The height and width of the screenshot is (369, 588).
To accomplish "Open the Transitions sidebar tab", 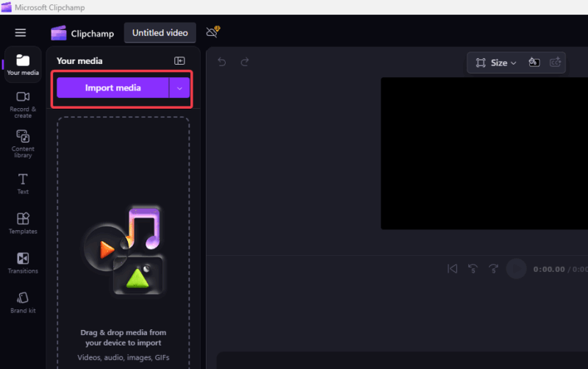I will coord(23,263).
